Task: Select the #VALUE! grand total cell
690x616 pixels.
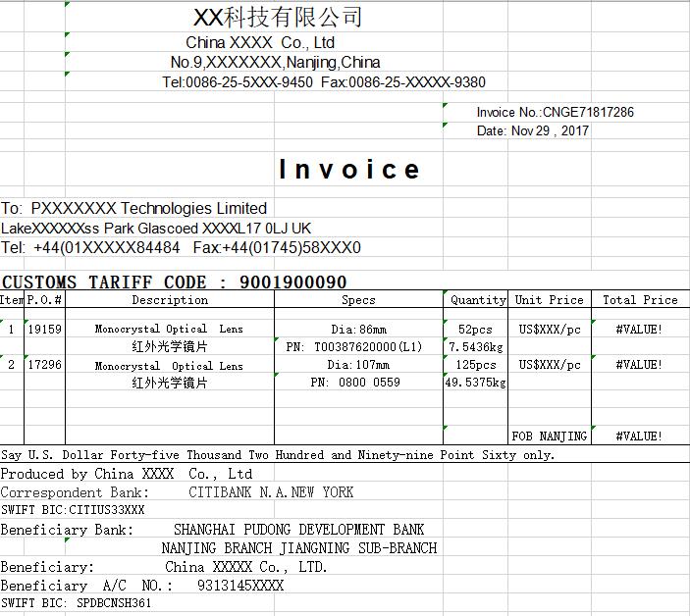Action: point(639,436)
